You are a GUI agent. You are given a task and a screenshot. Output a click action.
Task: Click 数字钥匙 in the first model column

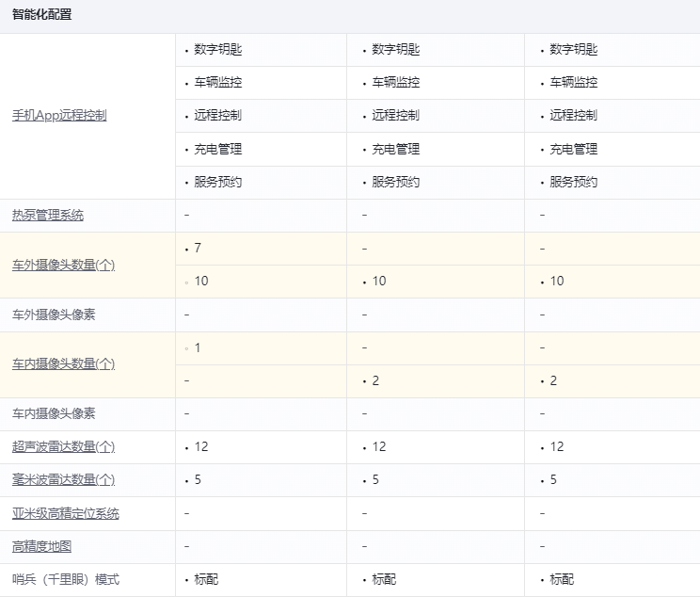(x=218, y=50)
